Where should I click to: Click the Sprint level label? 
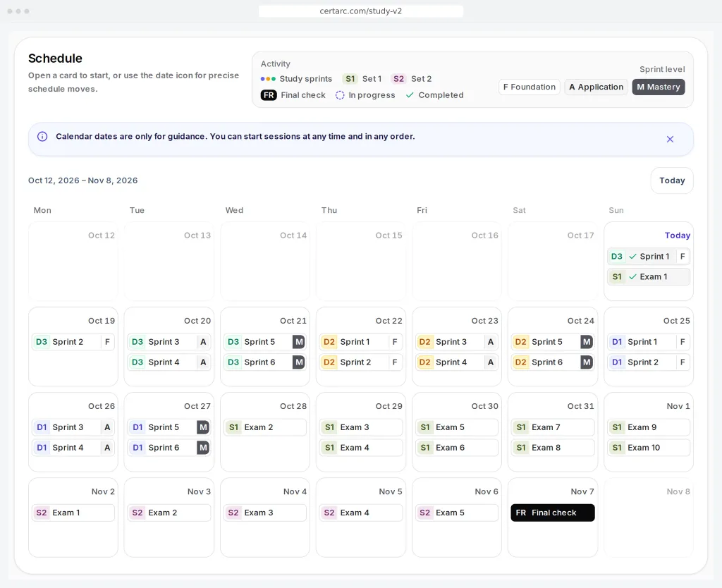point(662,69)
